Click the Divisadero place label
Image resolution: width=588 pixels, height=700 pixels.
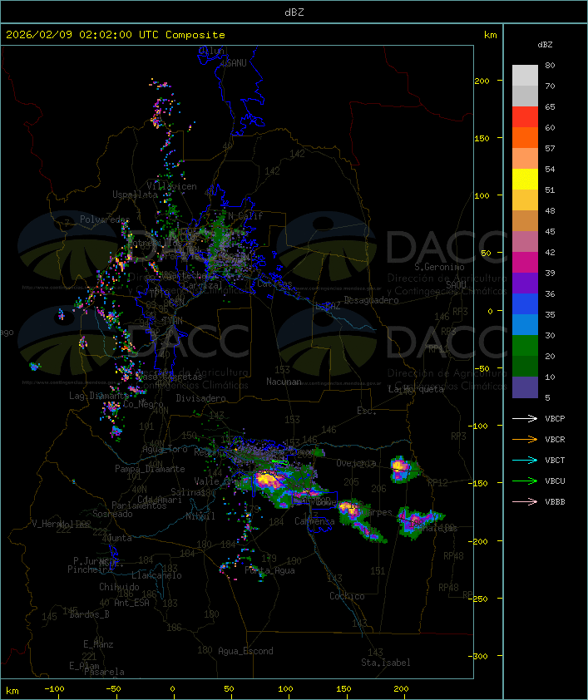tap(201, 398)
